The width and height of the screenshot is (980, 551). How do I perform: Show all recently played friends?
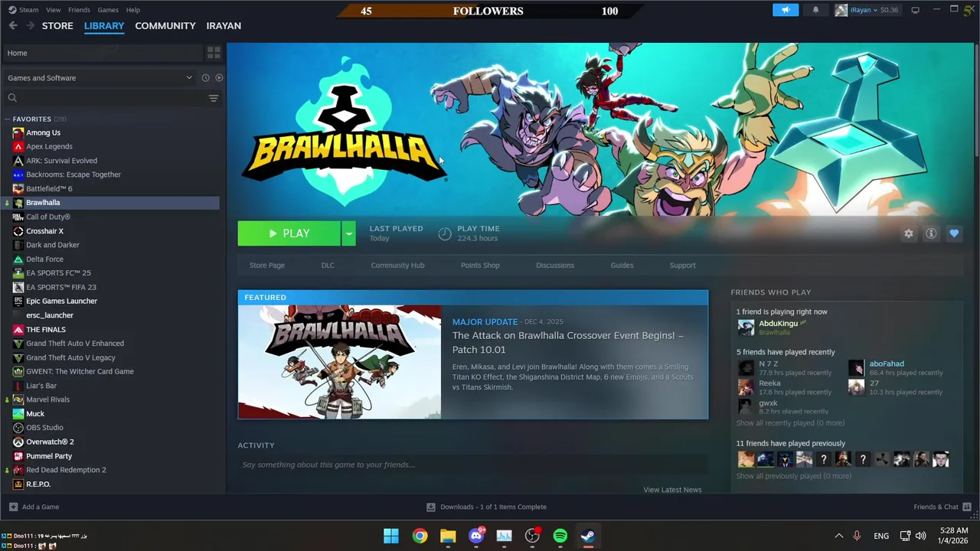[x=790, y=423]
